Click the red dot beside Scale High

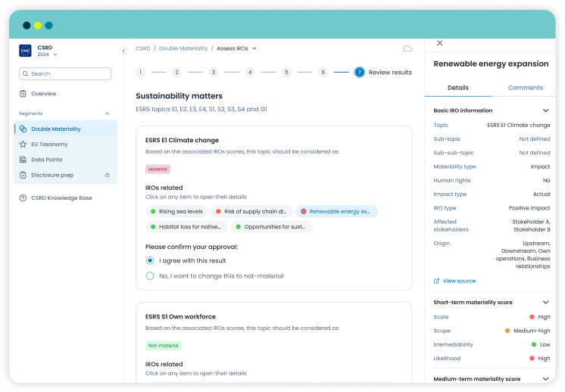[x=532, y=317]
